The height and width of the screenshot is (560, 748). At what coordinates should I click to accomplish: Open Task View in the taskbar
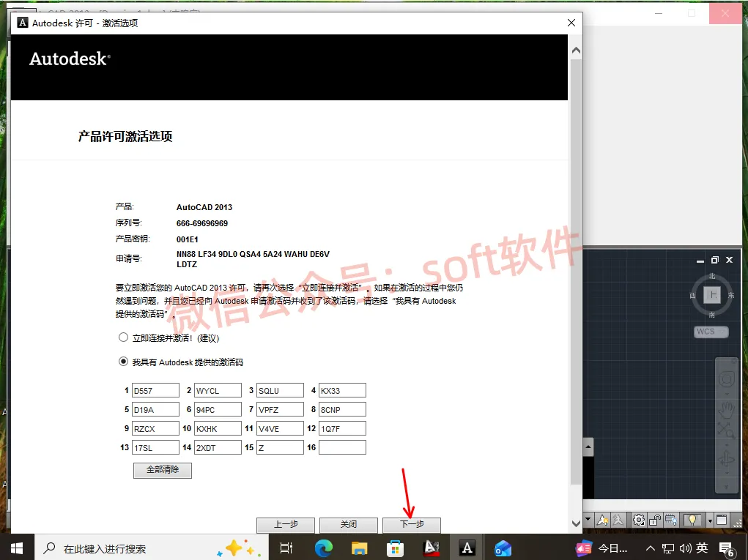(286, 548)
